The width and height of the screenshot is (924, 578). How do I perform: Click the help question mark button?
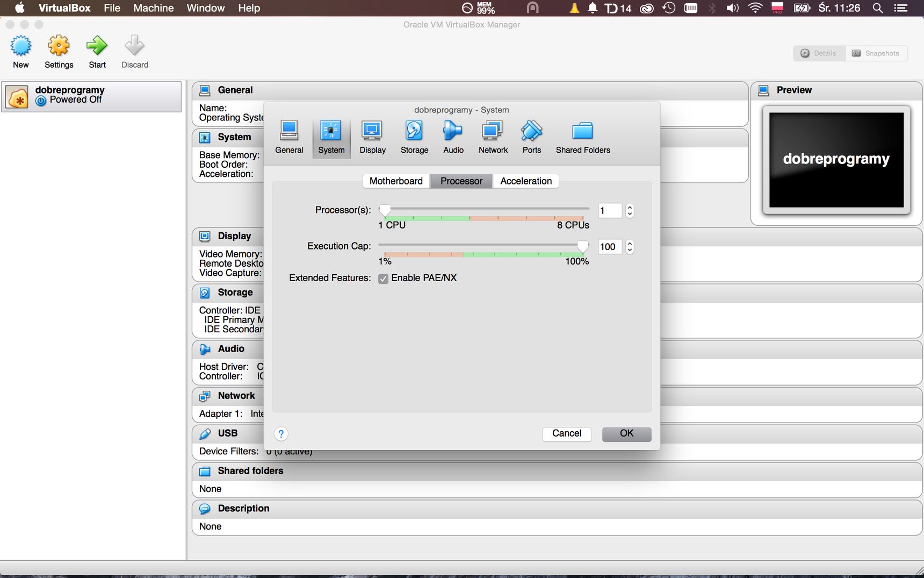point(281,434)
